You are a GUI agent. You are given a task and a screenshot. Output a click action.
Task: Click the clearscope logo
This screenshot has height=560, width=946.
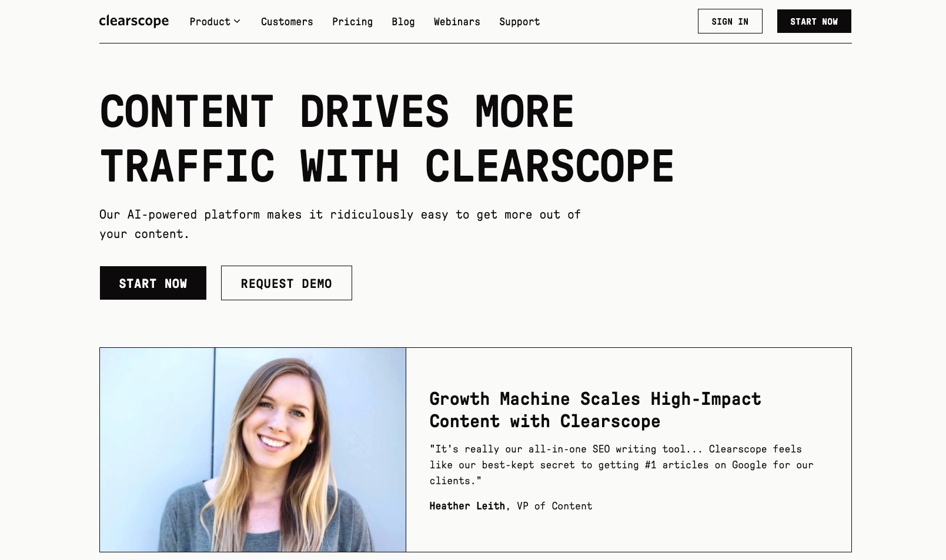click(x=134, y=21)
